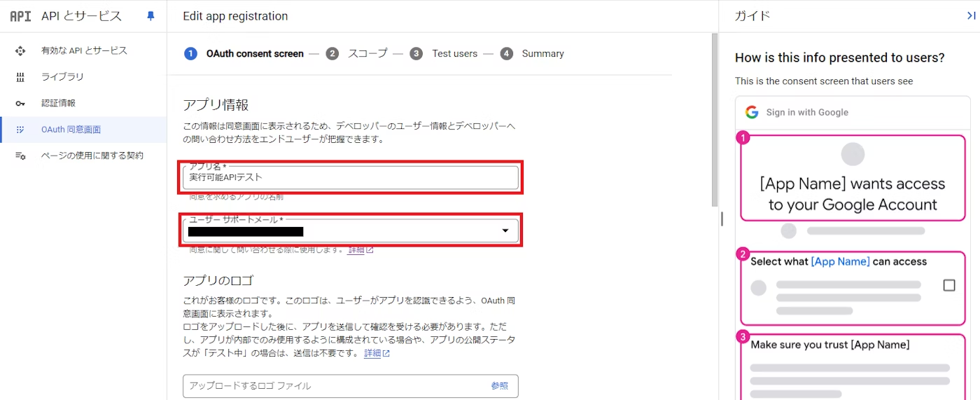
Task: Collapse the ガイド panel with arrow icon
Action: pyautogui.click(x=971, y=16)
